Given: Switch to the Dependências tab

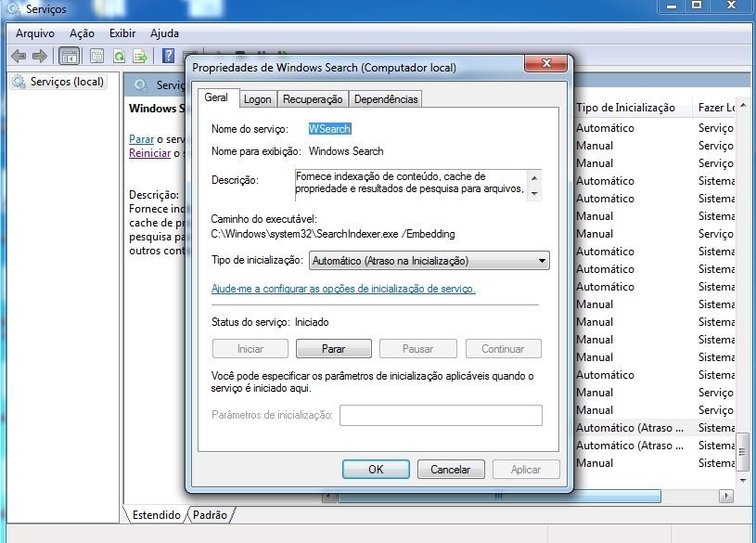Looking at the screenshot, I should [x=386, y=99].
